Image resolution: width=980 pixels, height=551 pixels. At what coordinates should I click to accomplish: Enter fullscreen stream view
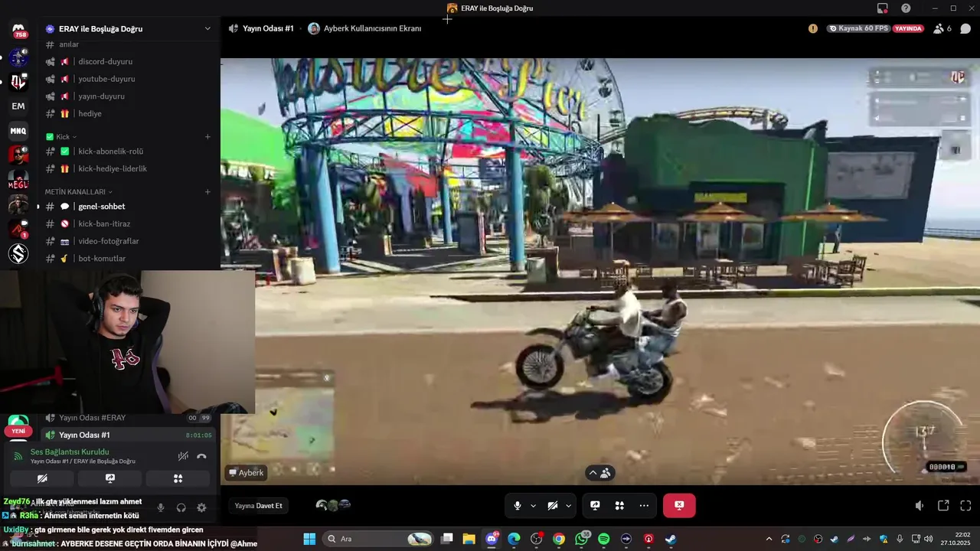965,506
